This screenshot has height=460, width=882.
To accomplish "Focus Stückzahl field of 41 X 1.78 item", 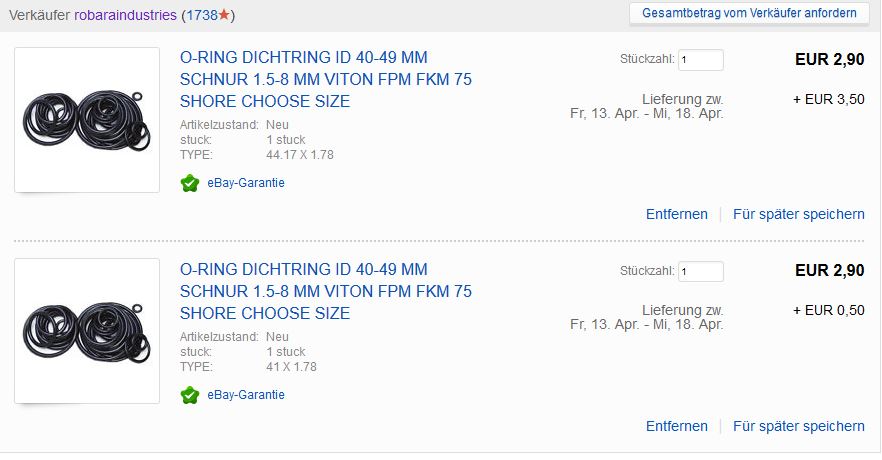I will (x=700, y=271).
